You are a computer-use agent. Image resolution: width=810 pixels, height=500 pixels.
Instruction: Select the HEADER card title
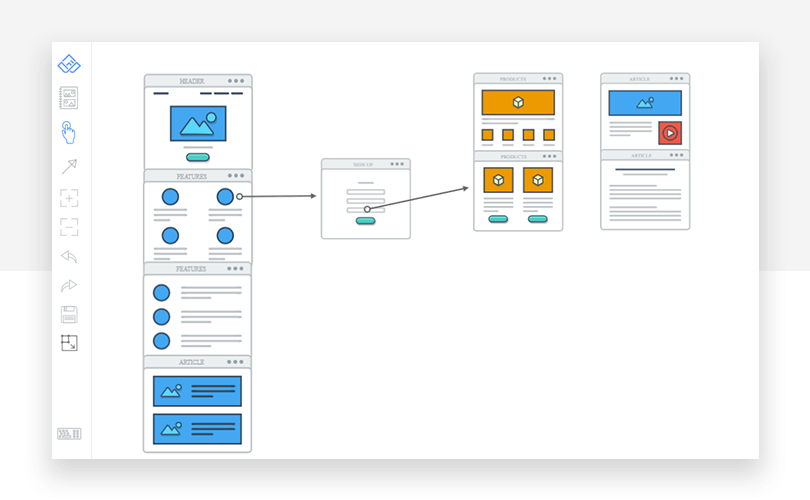(x=192, y=81)
